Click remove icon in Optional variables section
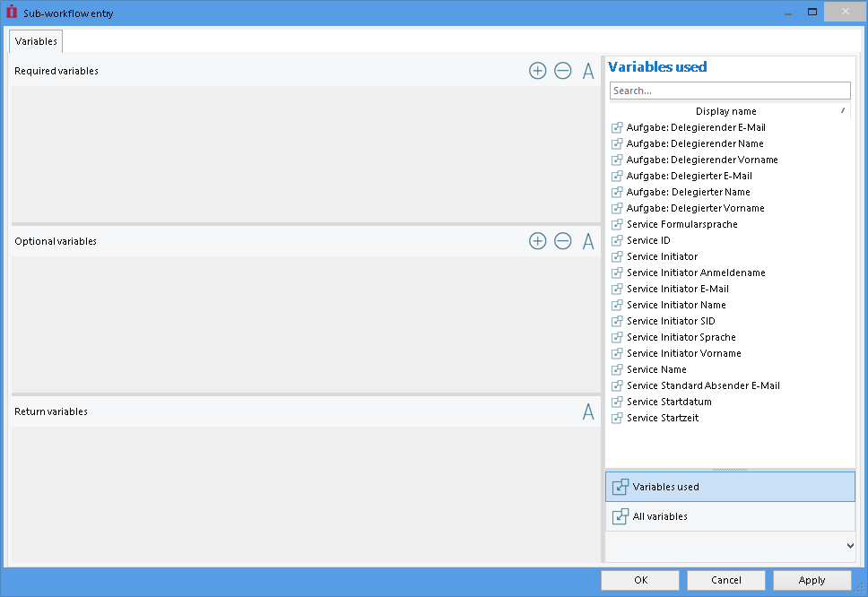The image size is (868, 597). tap(562, 241)
